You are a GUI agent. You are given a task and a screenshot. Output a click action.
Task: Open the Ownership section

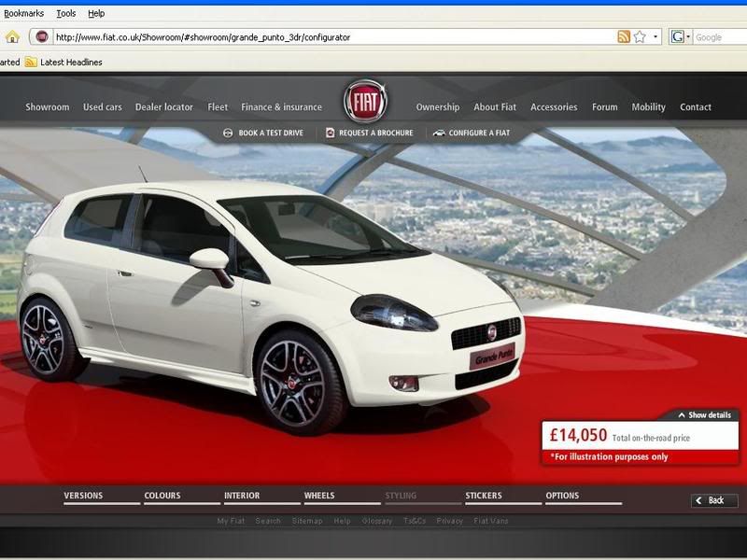click(x=438, y=107)
